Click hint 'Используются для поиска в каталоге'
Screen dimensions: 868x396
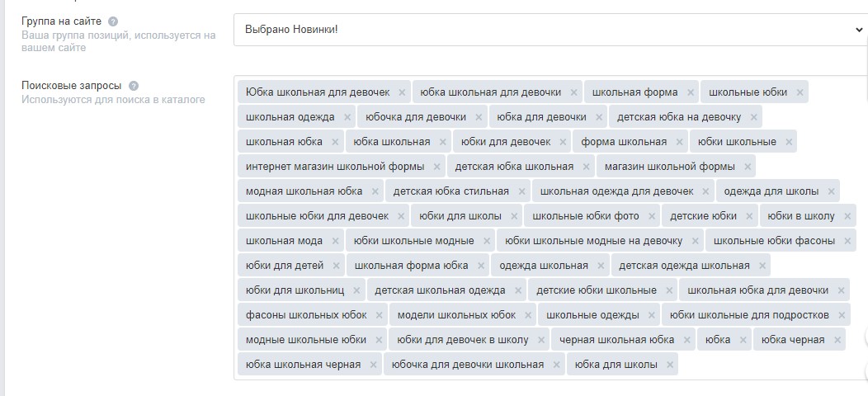pyautogui.click(x=114, y=100)
